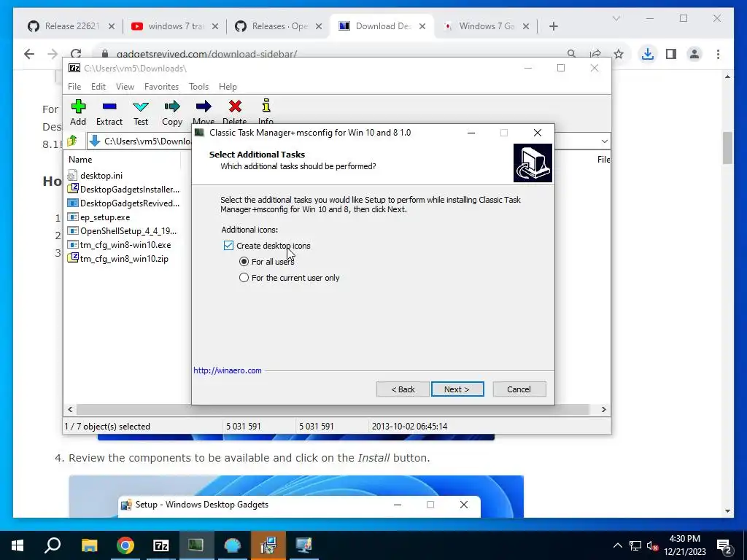Reload the current Chrome page
747x560 pixels.
click(x=76, y=54)
